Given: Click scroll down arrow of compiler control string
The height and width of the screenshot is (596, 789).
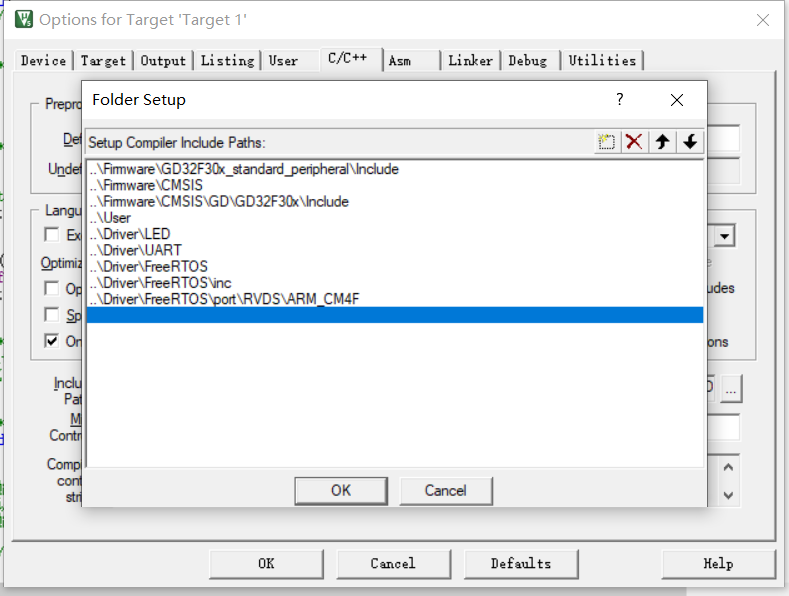Looking at the screenshot, I should (x=728, y=495).
